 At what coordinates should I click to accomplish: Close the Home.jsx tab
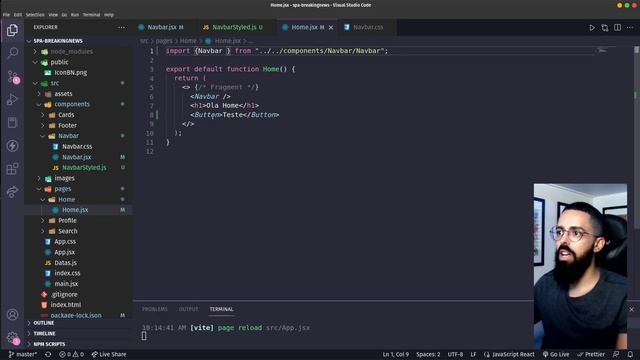click(331, 27)
